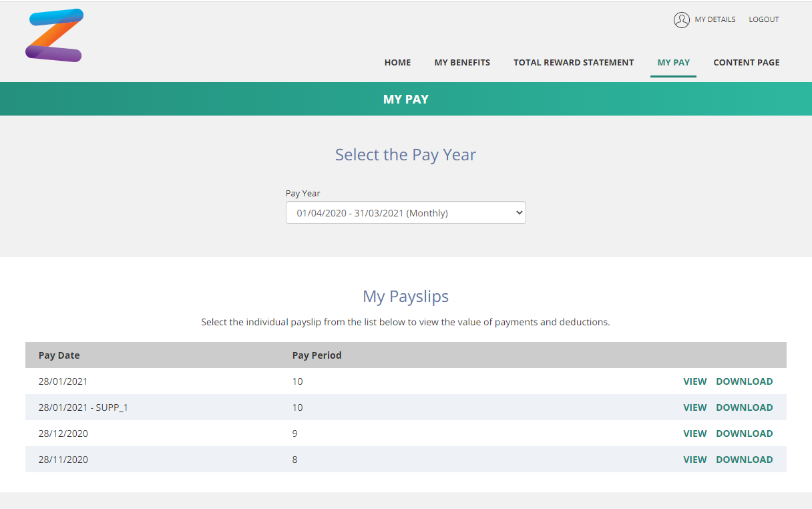Image resolution: width=812 pixels, height=509 pixels.
Task: View the 28/11/2020 payslip
Action: (x=694, y=460)
